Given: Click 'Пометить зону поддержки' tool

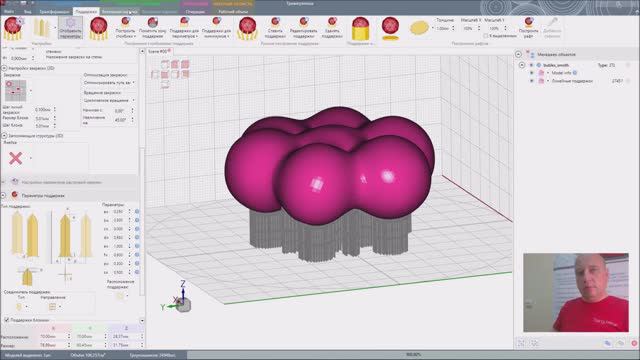Looking at the screenshot, I should (152, 28).
